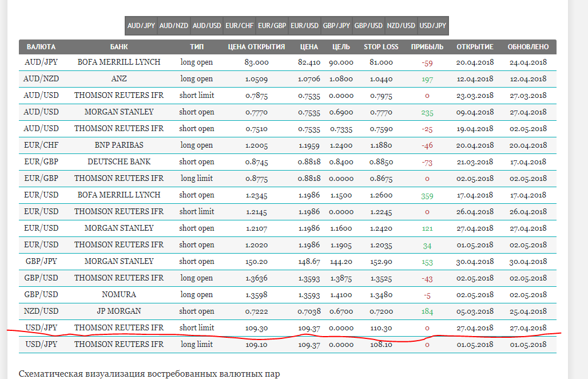Select the AUD/NZD currency pair tab
The height and width of the screenshot is (379, 588).
174,26
